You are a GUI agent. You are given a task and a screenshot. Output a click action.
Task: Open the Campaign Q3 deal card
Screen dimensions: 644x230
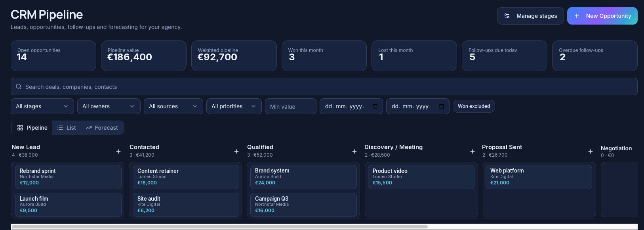click(x=303, y=205)
